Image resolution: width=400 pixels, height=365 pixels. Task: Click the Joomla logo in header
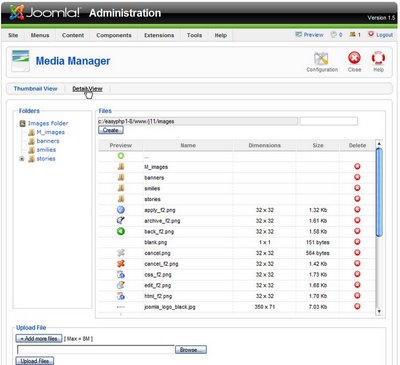click(x=45, y=13)
